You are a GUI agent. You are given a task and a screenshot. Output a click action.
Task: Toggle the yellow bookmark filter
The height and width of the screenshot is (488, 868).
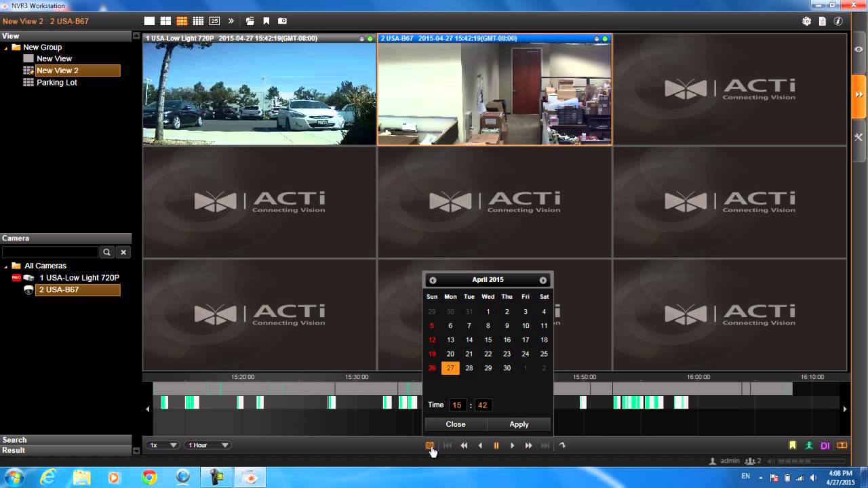(x=792, y=445)
